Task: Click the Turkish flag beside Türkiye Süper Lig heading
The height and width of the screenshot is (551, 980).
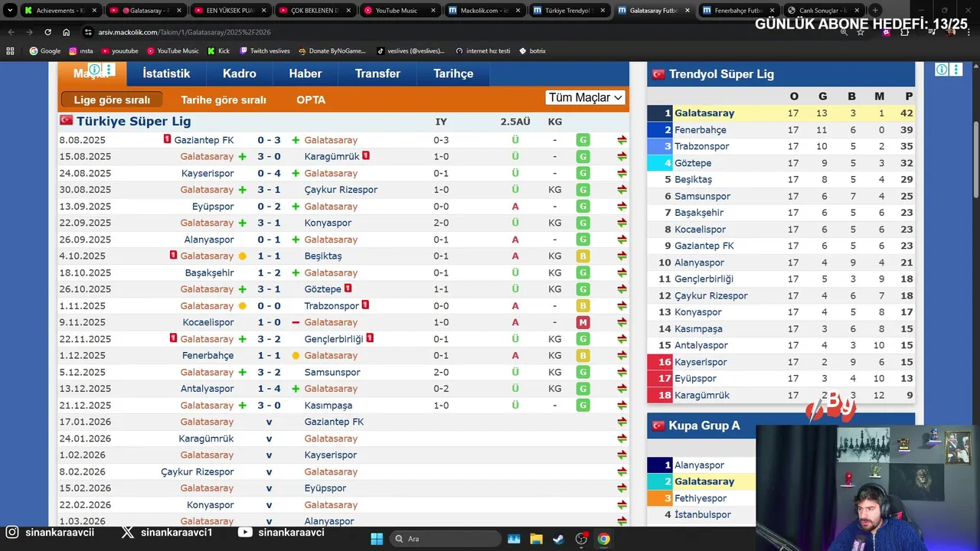Action: pyautogui.click(x=67, y=121)
